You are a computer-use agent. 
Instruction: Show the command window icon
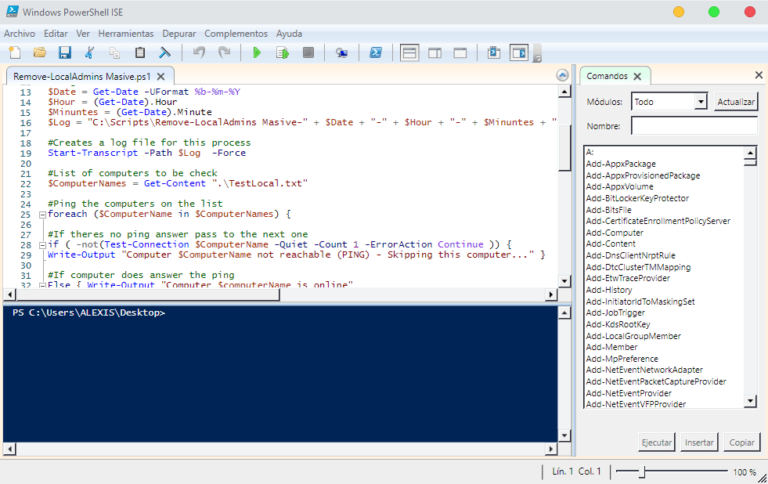pyautogui.click(x=494, y=52)
